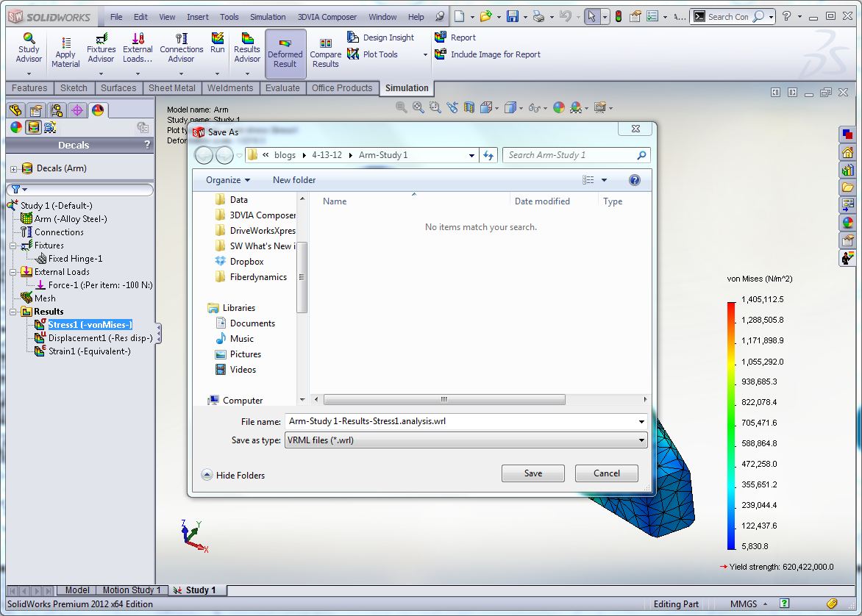Open the Results Advisor
Image resolution: width=862 pixels, height=616 pixels.
point(247,47)
